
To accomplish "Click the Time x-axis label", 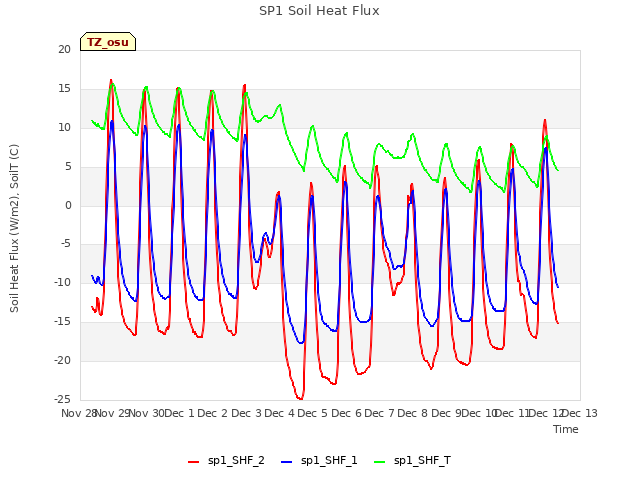I will (x=566, y=429).
